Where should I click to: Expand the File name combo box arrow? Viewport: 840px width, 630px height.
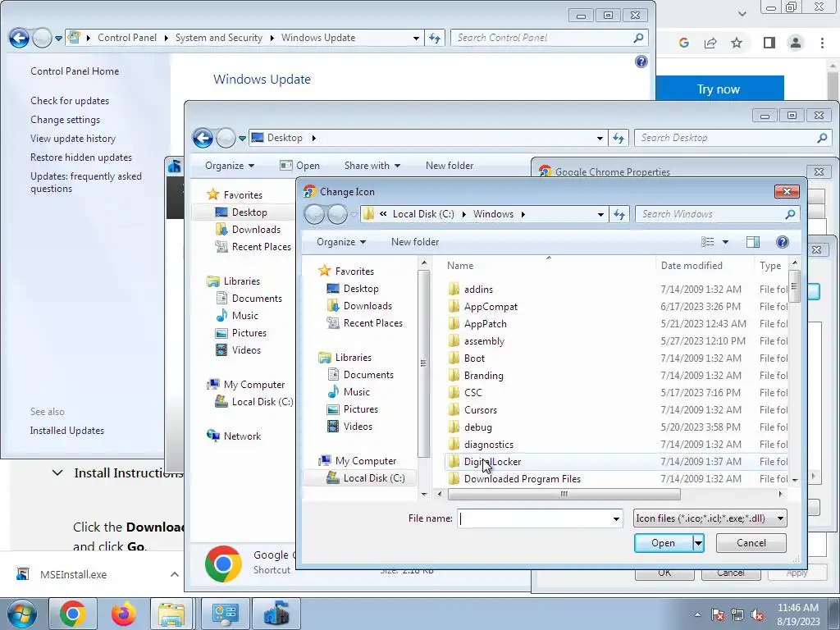tap(616, 518)
